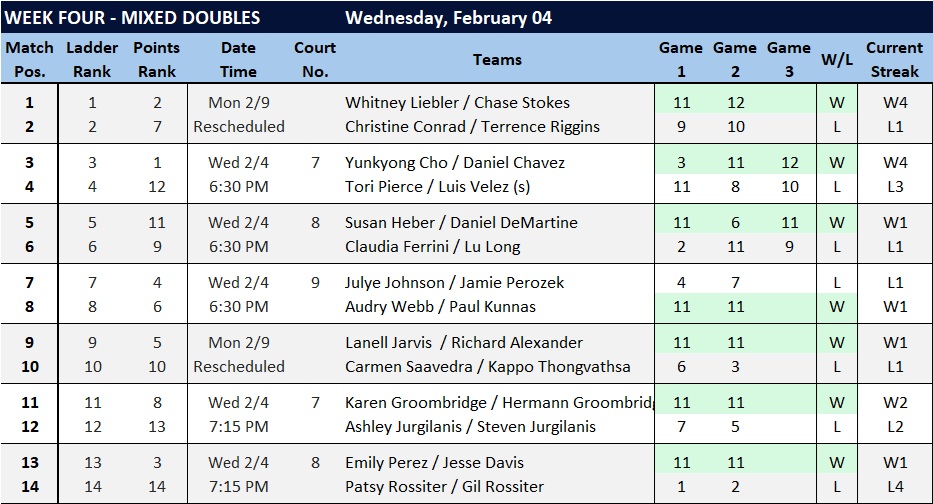Click Christine Conrad / Terrence Riggins team

(x=472, y=127)
